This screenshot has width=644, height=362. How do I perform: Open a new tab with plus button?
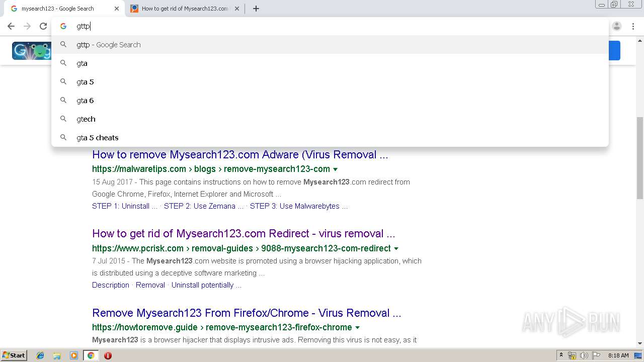coord(256,9)
